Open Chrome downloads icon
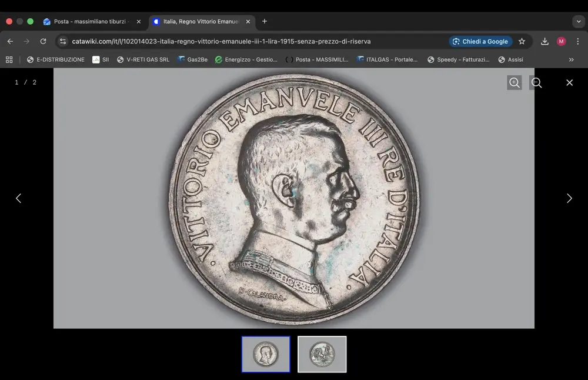The height and width of the screenshot is (380, 588). click(x=544, y=42)
